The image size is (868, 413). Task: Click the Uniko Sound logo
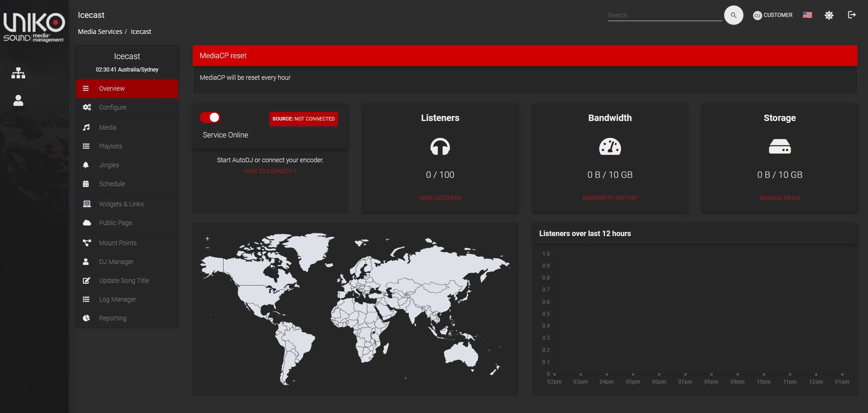pyautogui.click(x=34, y=28)
